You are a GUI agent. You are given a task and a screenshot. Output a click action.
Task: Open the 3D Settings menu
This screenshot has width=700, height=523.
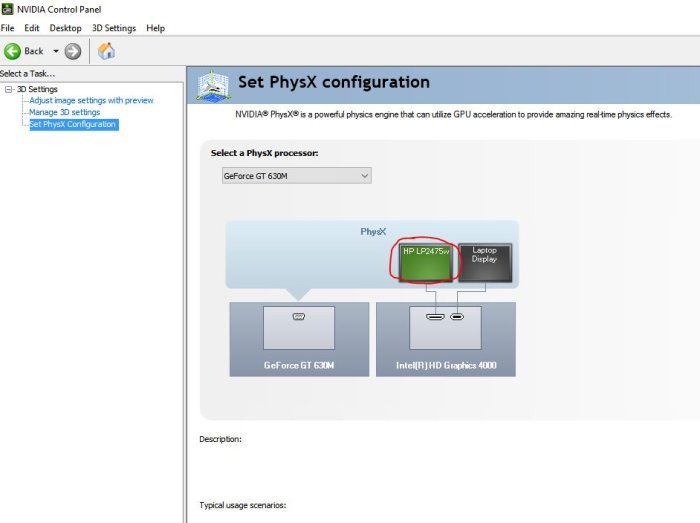pos(114,28)
